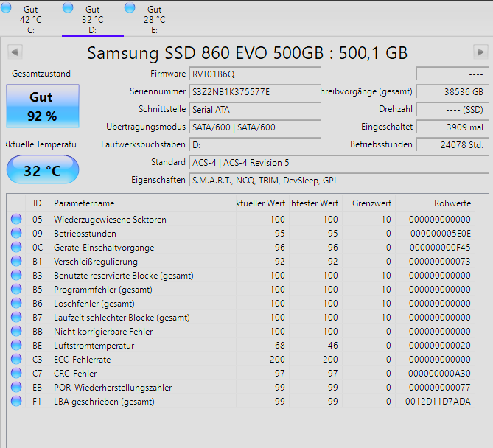Select the D: drive tab at 32 °C
493x448 pixels.
click(92, 19)
